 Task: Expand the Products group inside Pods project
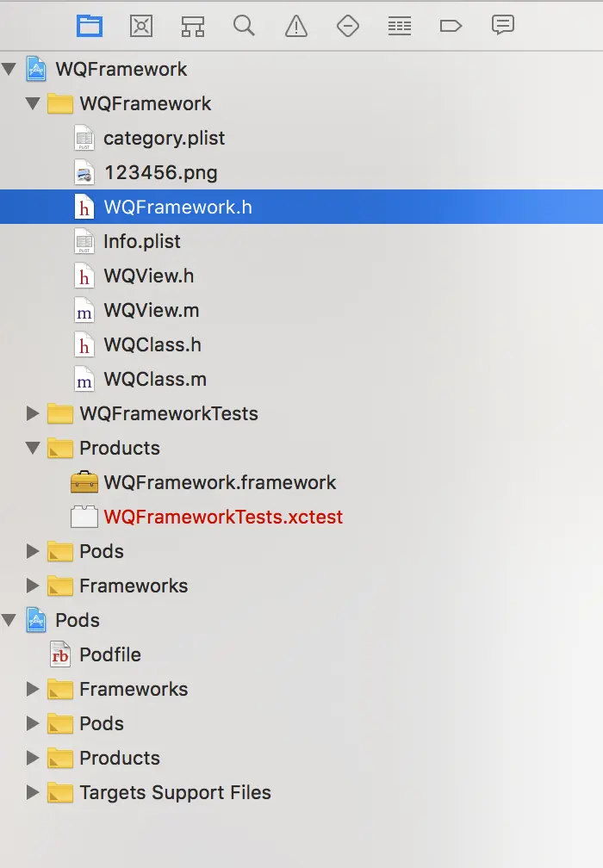pyautogui.click(x=34, y=758)
